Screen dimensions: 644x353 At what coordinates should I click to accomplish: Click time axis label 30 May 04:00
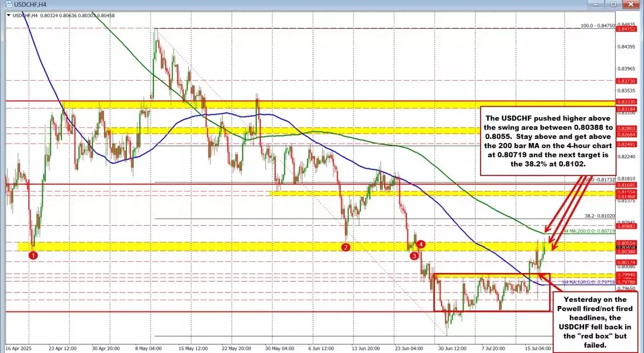pos(280,347)
